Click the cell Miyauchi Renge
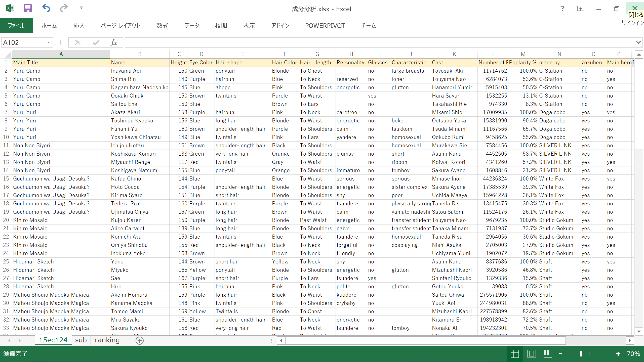This screenshot has width=644, height=362. point(140,162)
